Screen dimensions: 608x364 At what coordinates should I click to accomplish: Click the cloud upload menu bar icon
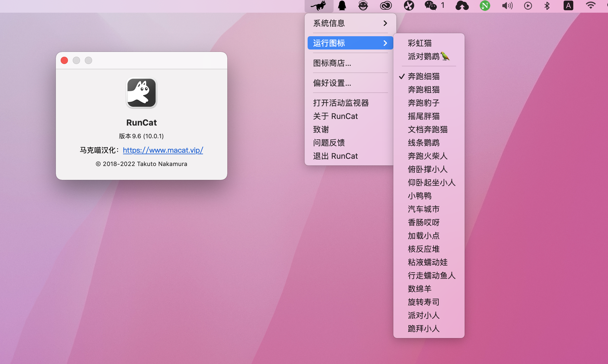coord(462,6)
